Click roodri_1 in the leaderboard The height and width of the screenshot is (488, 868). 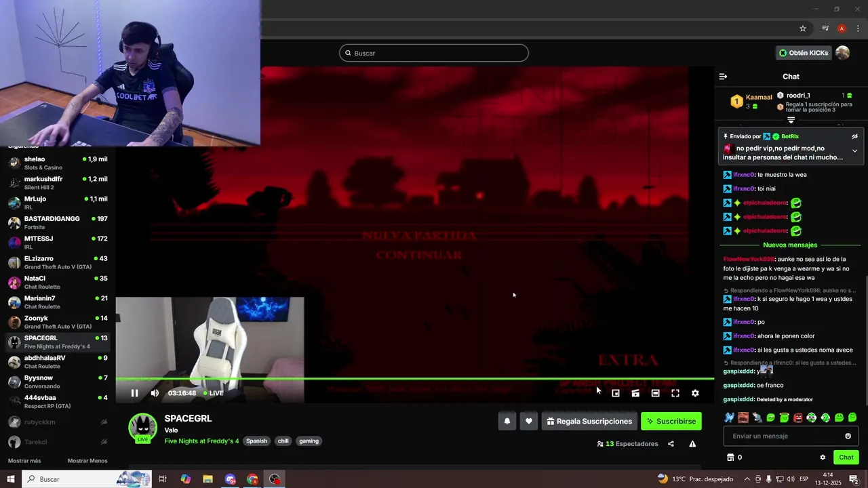[798, 96]
